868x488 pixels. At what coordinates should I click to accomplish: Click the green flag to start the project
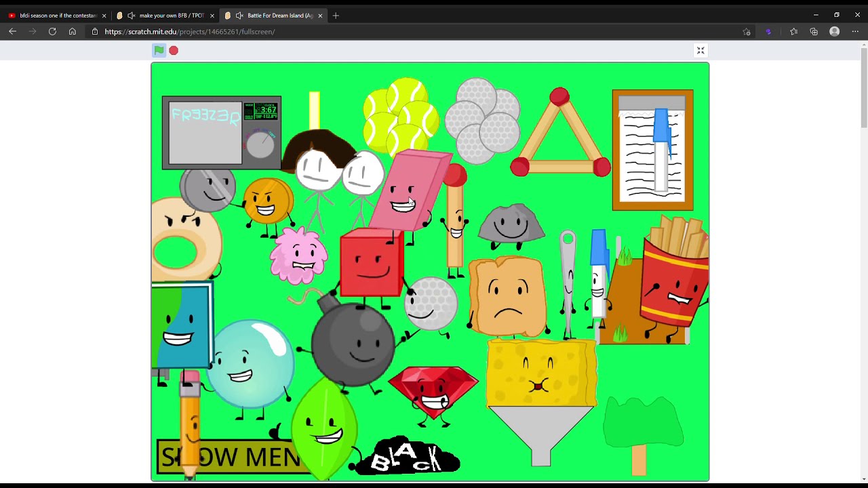pos(159,50)
